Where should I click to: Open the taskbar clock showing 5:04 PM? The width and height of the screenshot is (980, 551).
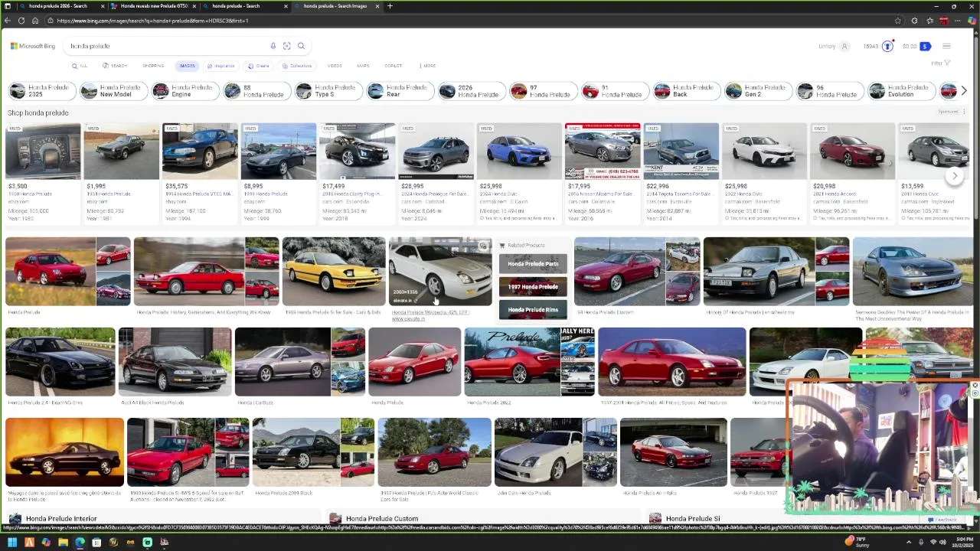tap(958, 543)
